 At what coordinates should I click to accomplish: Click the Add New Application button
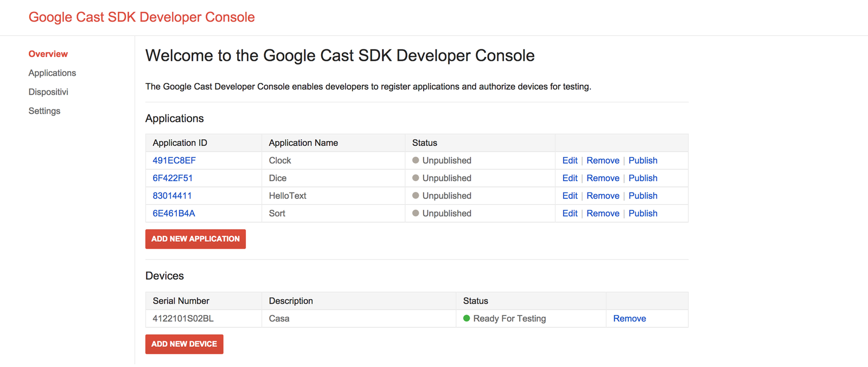[195, 239]
